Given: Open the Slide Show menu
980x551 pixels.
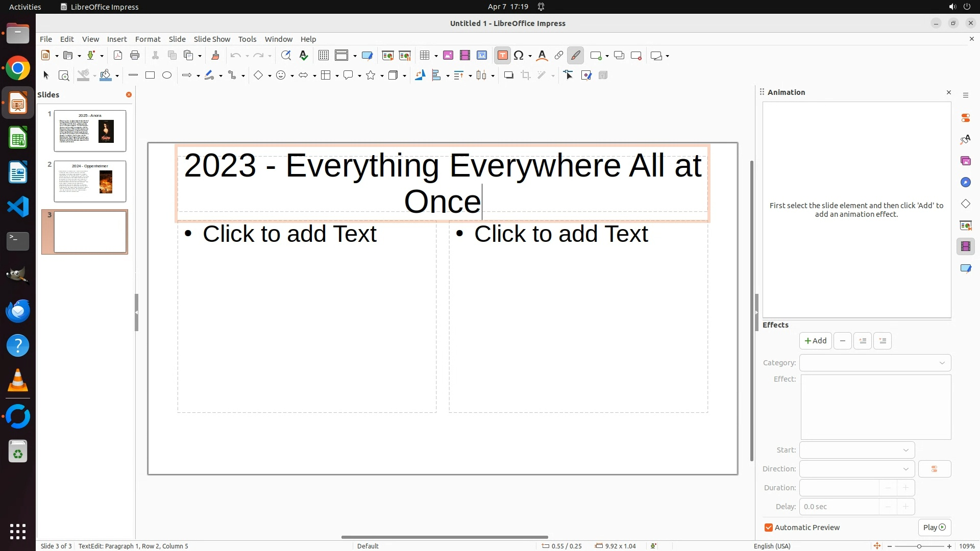Looking at the screenshot, I should [x=212, y=39].
